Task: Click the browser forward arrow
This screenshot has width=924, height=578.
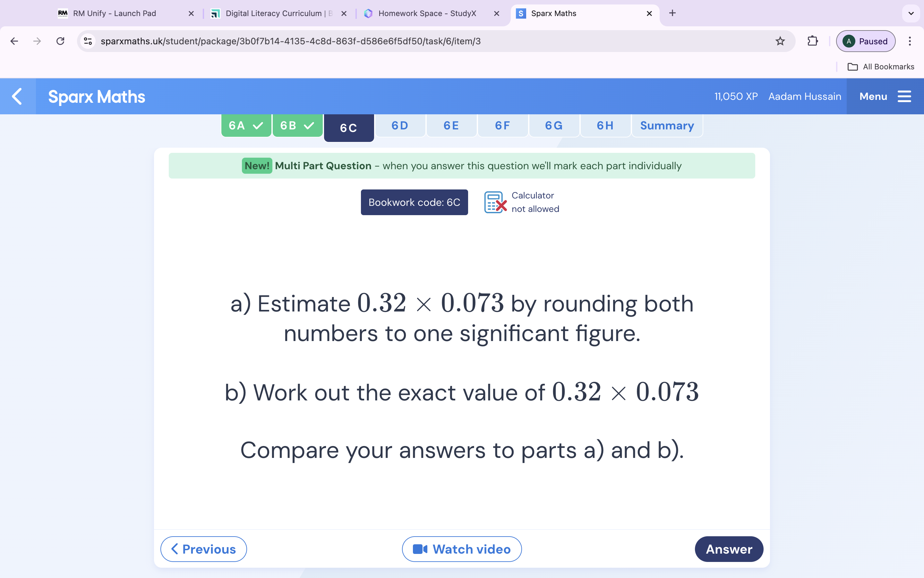Action: tap(37, 41)
